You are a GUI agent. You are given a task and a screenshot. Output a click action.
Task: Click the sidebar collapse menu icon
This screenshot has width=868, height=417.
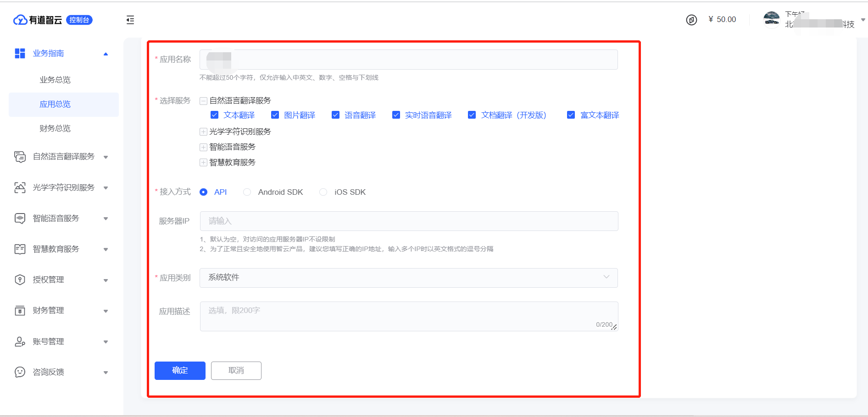(130, 20)
